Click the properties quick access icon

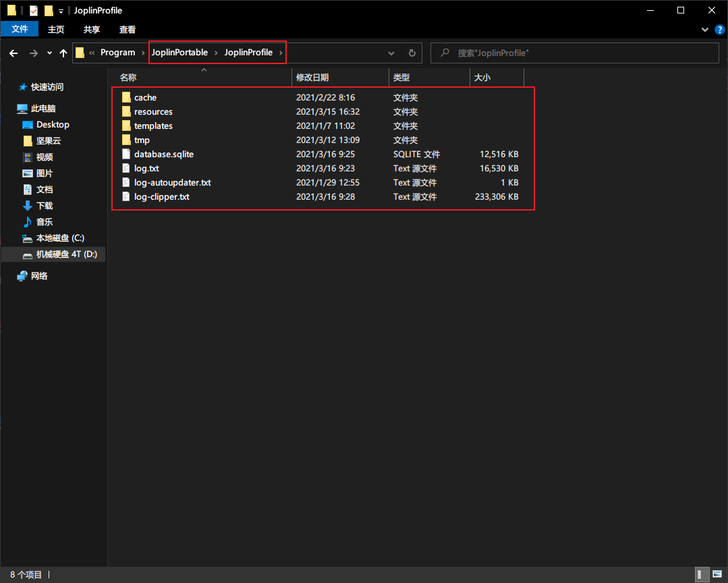tap(34, 10)
